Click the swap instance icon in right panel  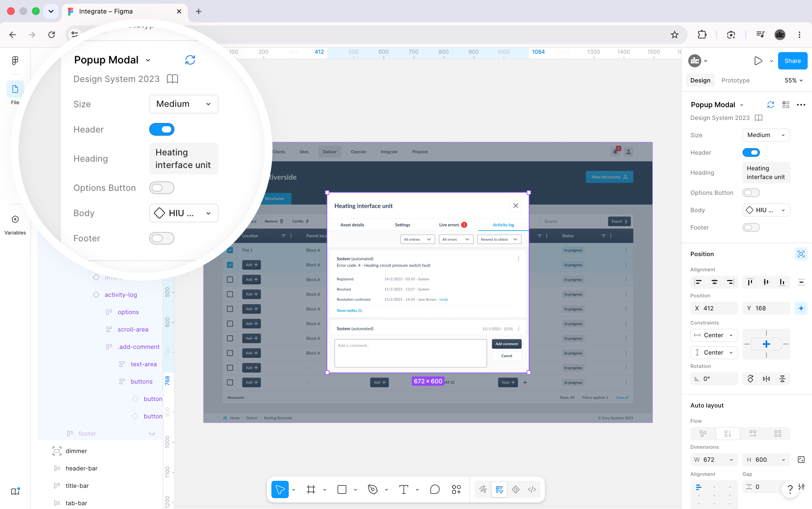[x=770, y=105]
